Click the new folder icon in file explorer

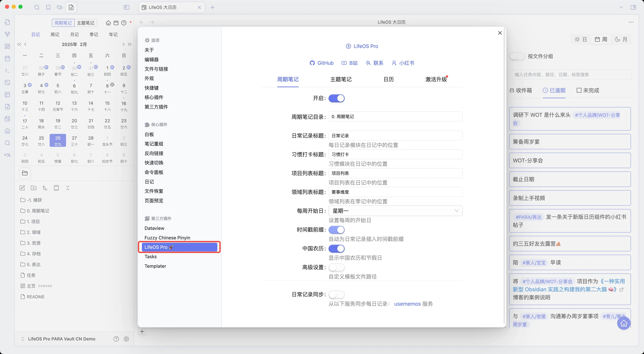point(34,188)
